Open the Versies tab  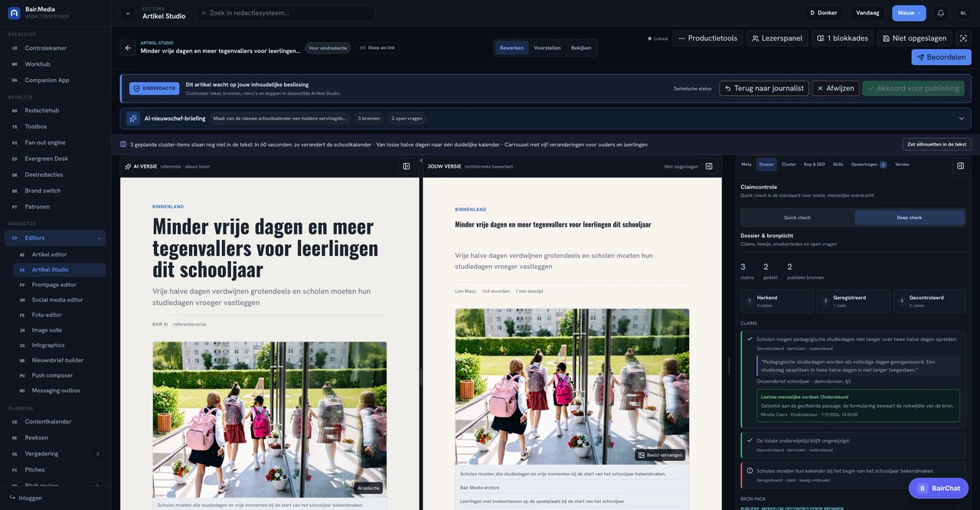click(902, 165)
